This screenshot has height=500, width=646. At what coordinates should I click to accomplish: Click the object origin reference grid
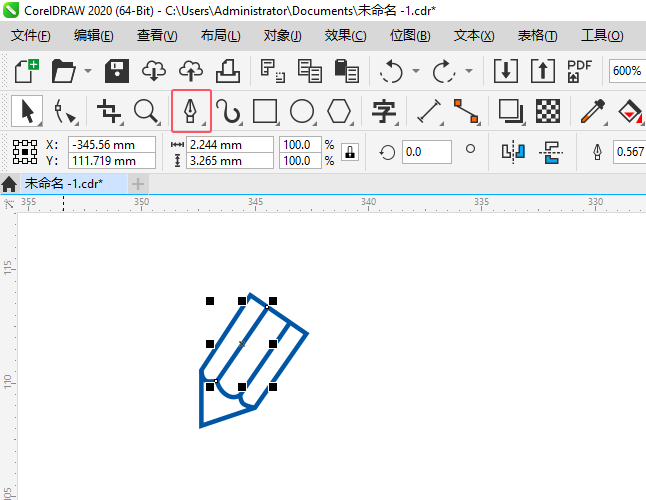pos(25,152)
